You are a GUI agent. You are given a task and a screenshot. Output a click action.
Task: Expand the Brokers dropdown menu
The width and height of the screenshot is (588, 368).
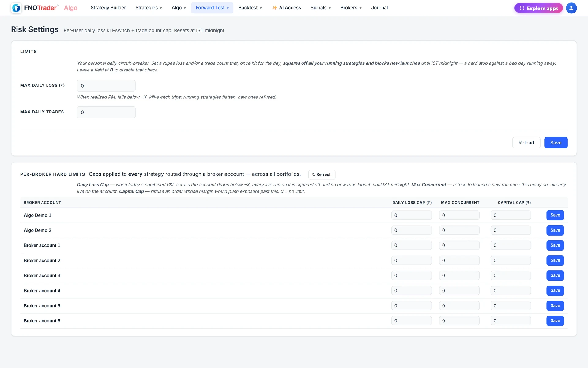pos(351,8)
